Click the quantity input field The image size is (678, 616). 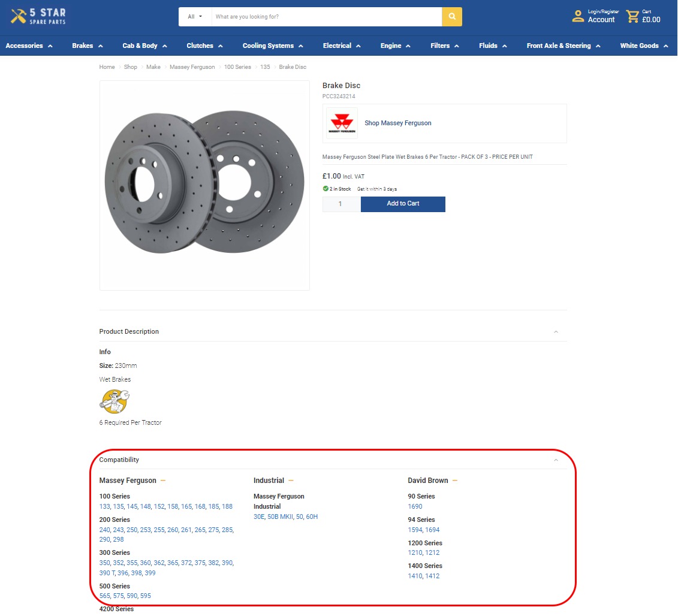[x=341, y=204]
